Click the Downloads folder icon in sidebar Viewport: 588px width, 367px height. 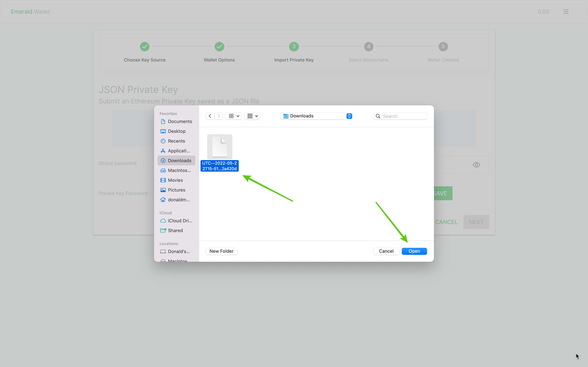(x=163, y=160)
